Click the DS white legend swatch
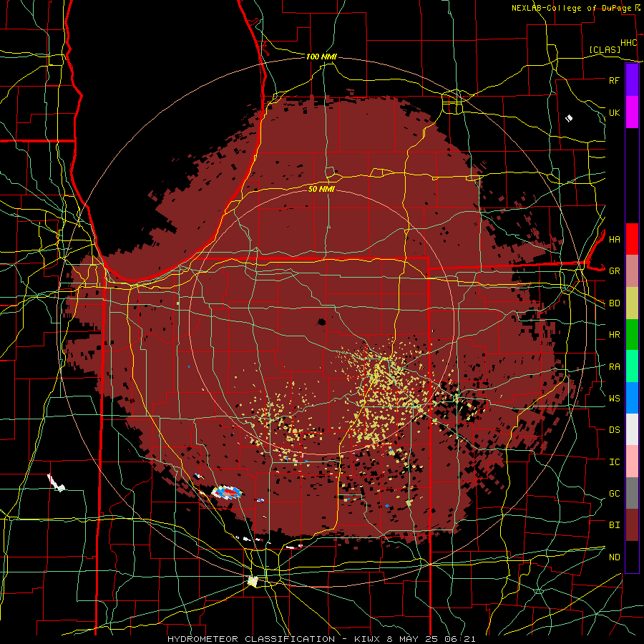The width and height of the screenshot is (644, 644). point(632,429)
